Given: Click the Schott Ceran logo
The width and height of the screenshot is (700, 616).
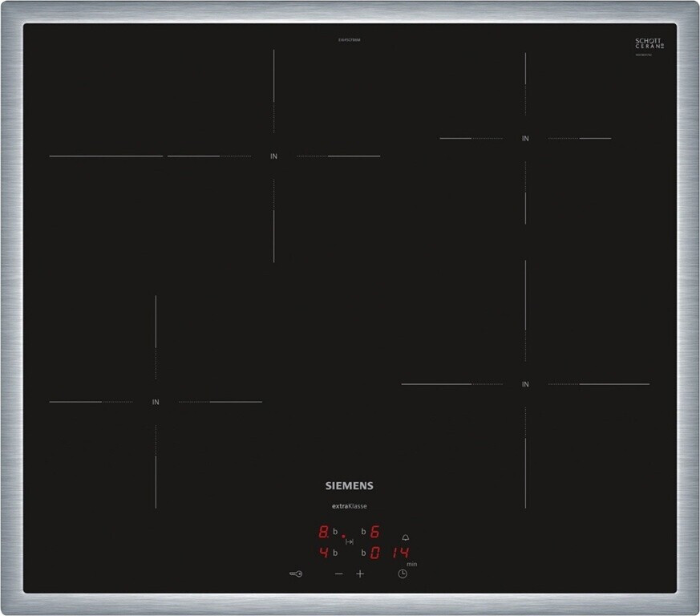Looking at the screenshot, I should (x=649, y=44).
